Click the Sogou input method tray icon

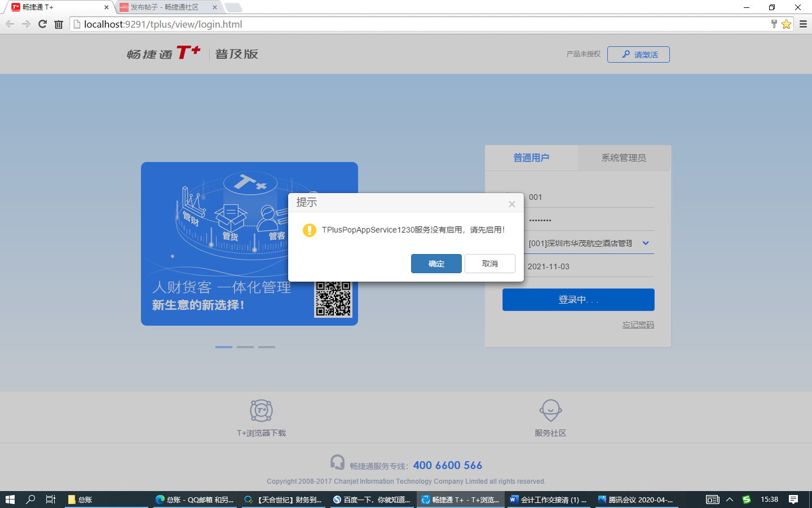(x=747, y=500)
